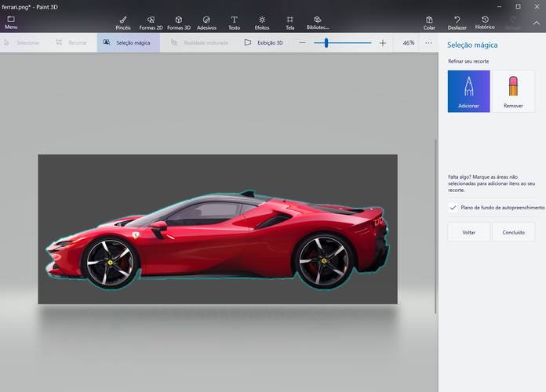
Task: Select the Pincéis brushes tool
Action: tap(123, 23)
